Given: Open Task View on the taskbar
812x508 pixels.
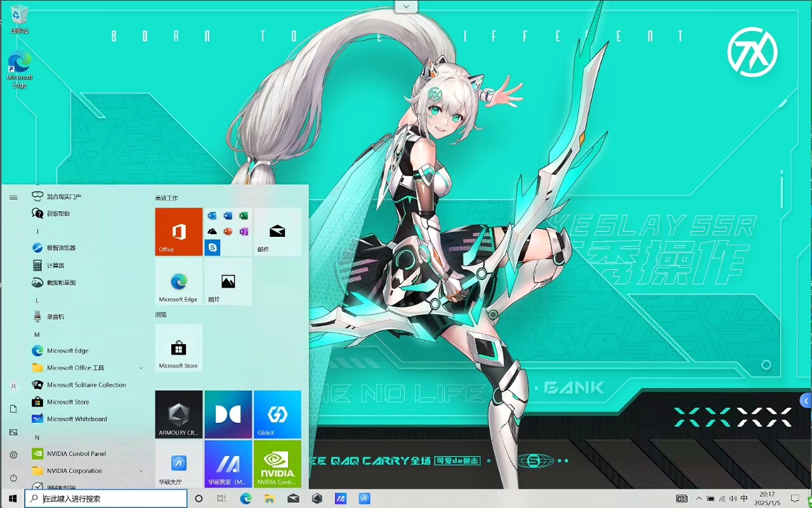Looking at the screenshot, I should pyautogui.click(x=221, y=498).
